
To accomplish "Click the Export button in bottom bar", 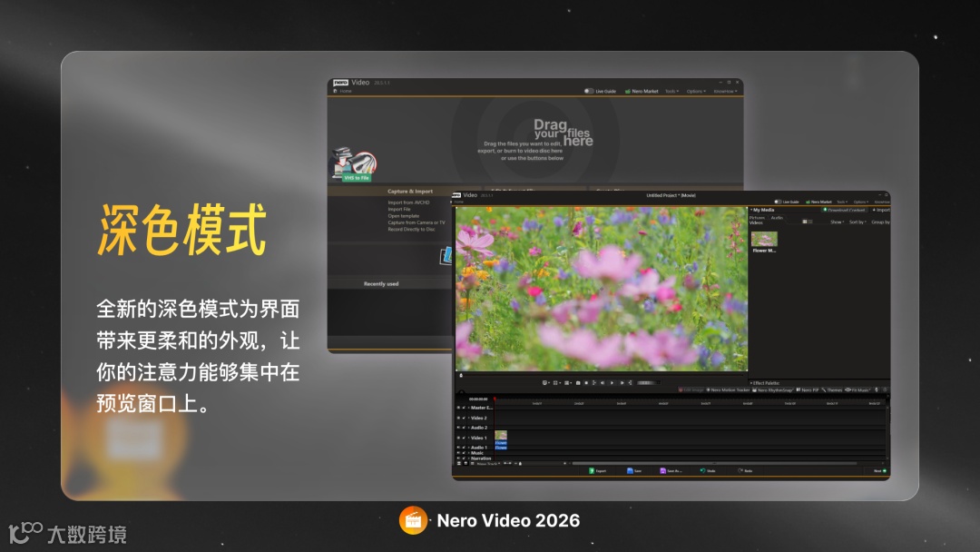I will [597, 470].
